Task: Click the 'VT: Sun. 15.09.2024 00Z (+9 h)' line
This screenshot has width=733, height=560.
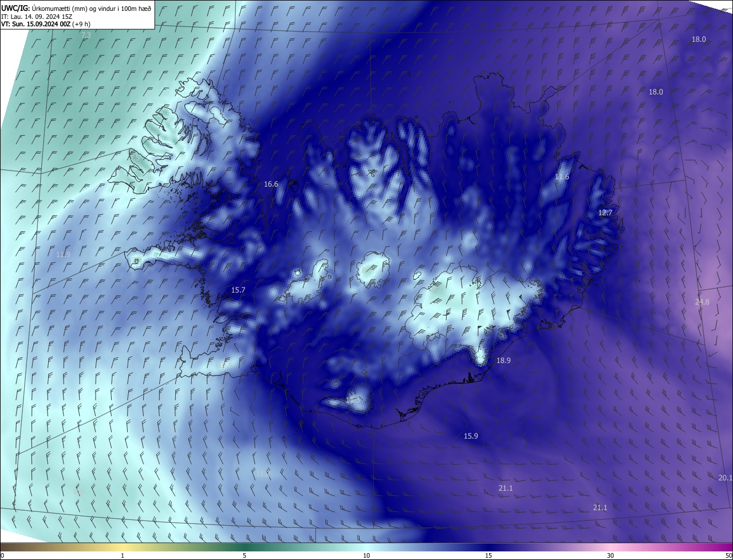Action: pos(46,24)
